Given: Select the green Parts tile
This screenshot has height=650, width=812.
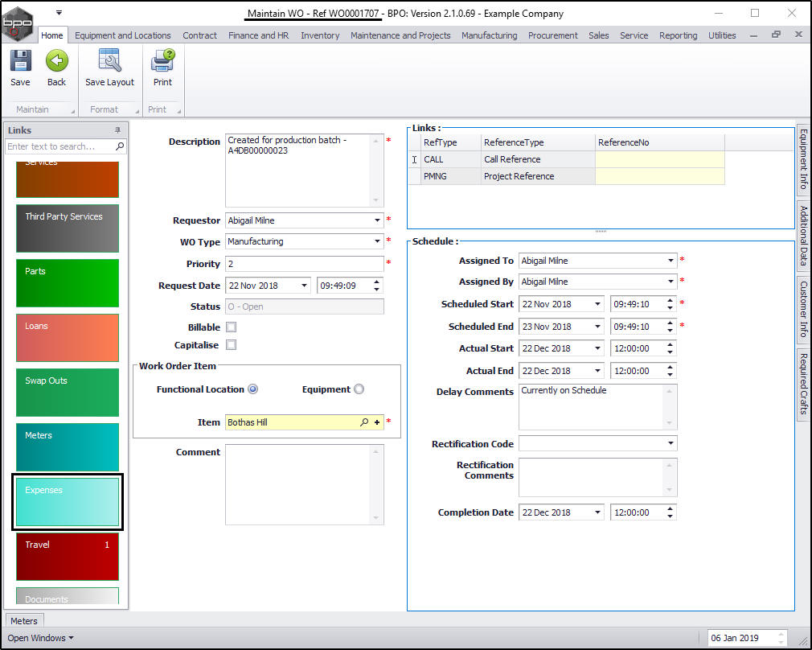Looking at the screenshot, I should tap(68, 282).
